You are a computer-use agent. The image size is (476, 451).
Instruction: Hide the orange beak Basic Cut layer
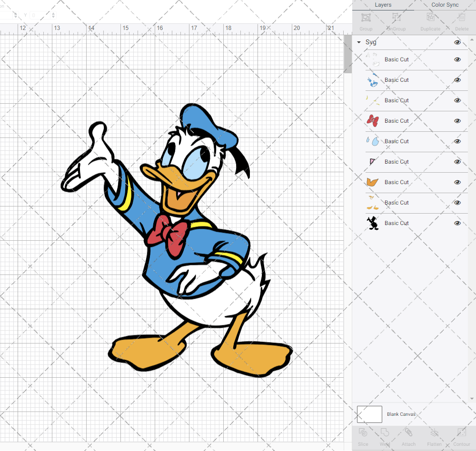tap(457, 182)
